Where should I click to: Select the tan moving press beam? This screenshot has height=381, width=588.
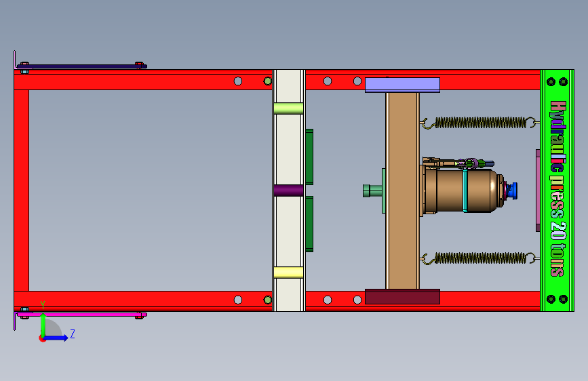(402, 191)
